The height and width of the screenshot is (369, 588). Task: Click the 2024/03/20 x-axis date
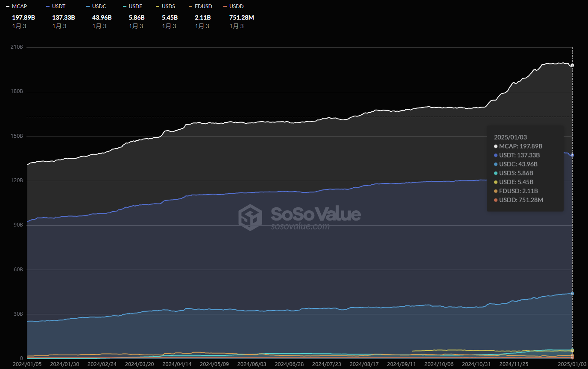[x=140, y=364]
